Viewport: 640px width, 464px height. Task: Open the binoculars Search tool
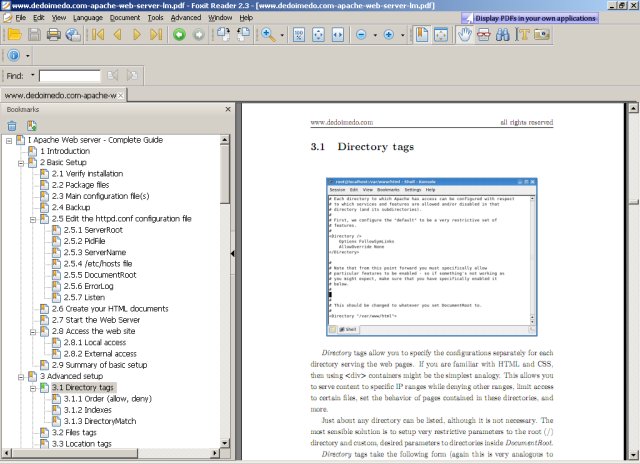pos(503,35)
